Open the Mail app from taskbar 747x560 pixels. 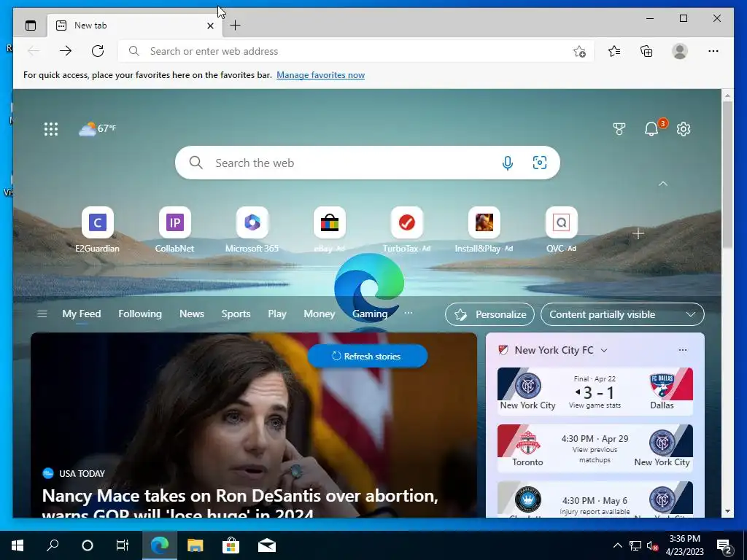pyautogui.click(x=267, y=545)
